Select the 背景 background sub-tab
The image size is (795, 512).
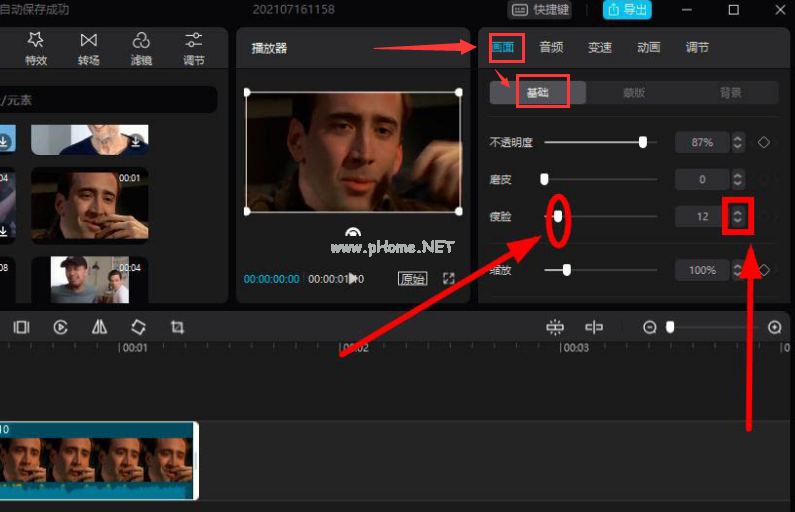pos(730,93)
